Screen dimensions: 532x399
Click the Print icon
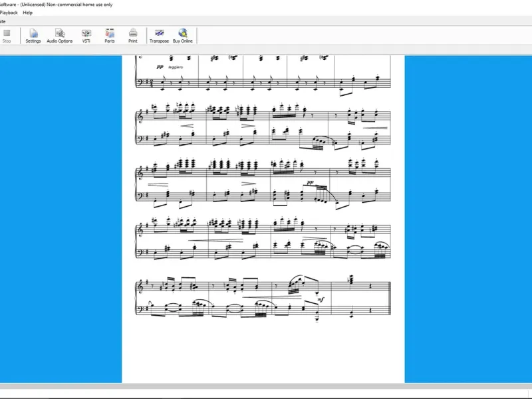point(133,36)
